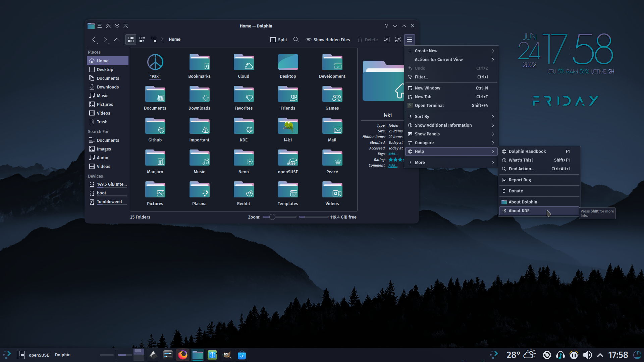Expand Show Panels submenu
This screenshot has width=644, height=362.
pos(451,134)
